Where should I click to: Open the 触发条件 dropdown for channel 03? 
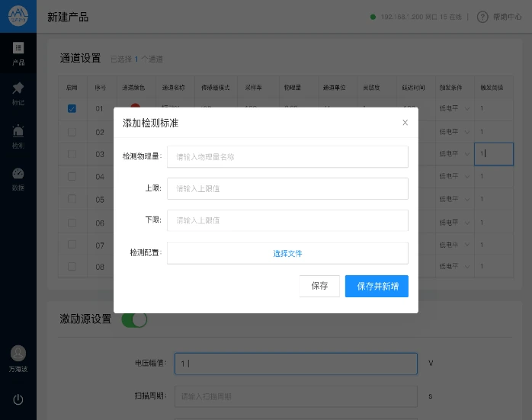455,154
